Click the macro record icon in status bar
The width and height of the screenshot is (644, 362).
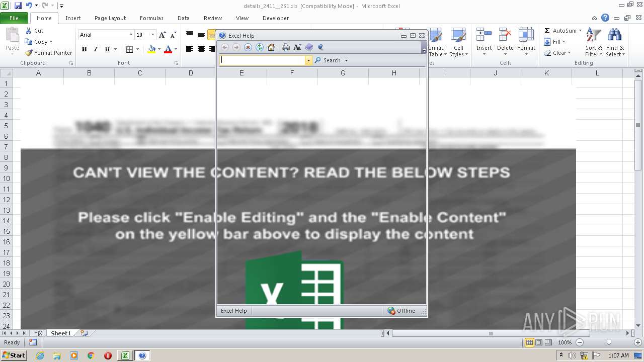(33, 342)
